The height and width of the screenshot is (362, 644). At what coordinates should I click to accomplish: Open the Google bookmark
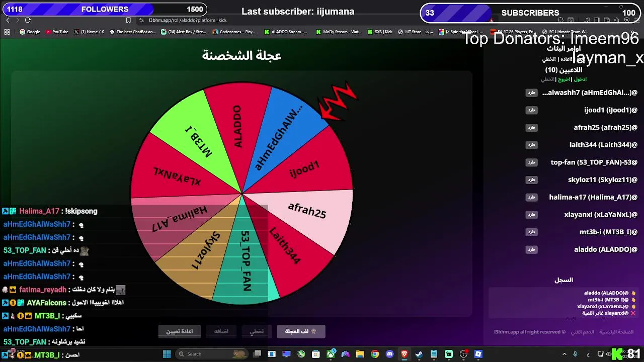point(30,32)
